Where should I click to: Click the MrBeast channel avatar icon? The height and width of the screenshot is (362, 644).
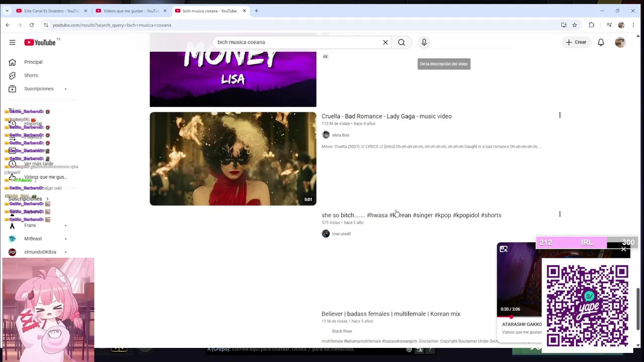12,239
